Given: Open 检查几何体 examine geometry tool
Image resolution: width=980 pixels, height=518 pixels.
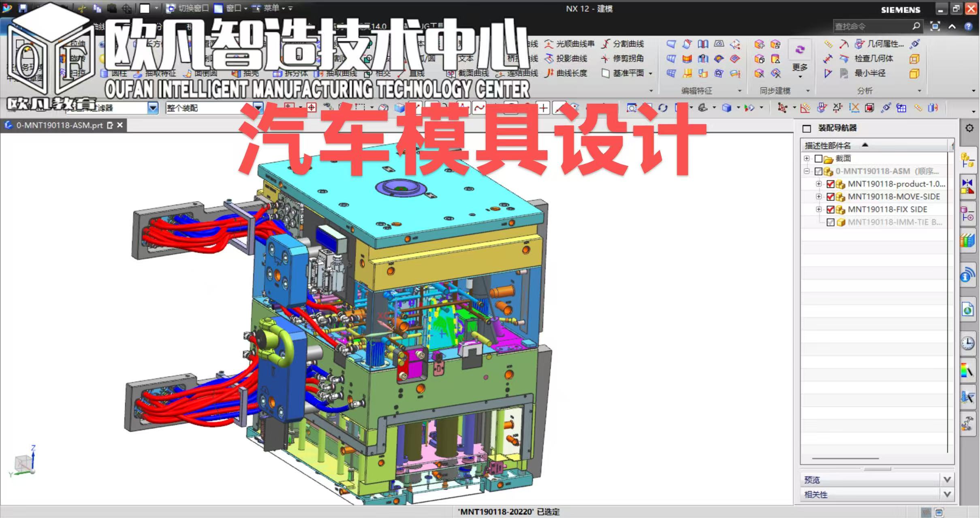Looking at the screenshot, I should point(873,59).
